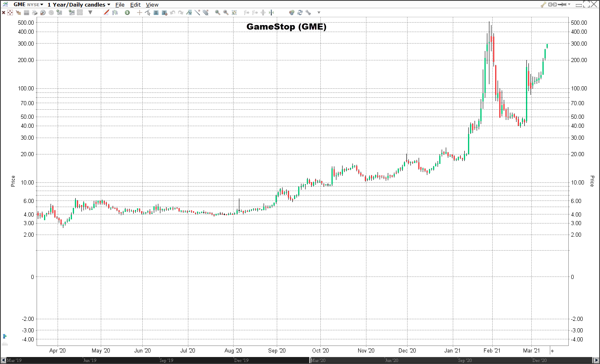Click the greyed-out clock icon
This screenshot has height=364, width=600.
coord(51,13)
